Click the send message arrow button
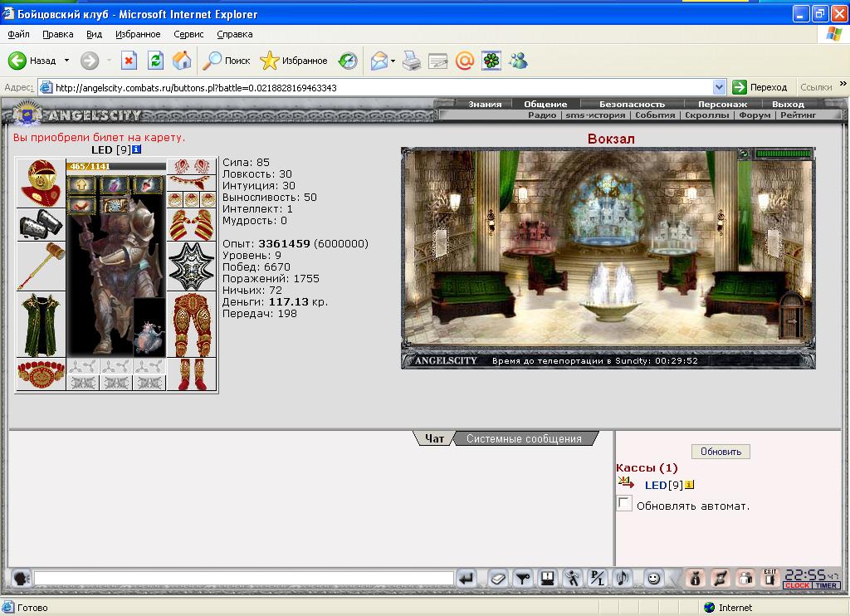This screenshot has height=616, width=850. [x=467, y=579]
